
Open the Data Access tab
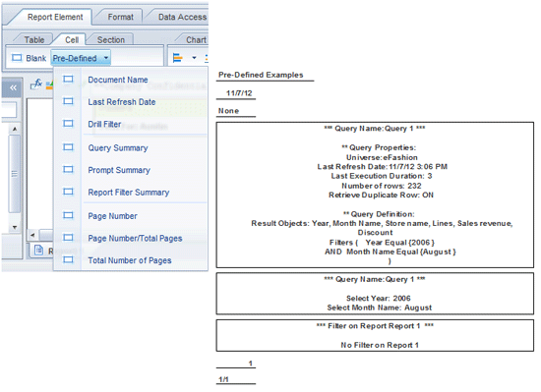click(182, 17)
